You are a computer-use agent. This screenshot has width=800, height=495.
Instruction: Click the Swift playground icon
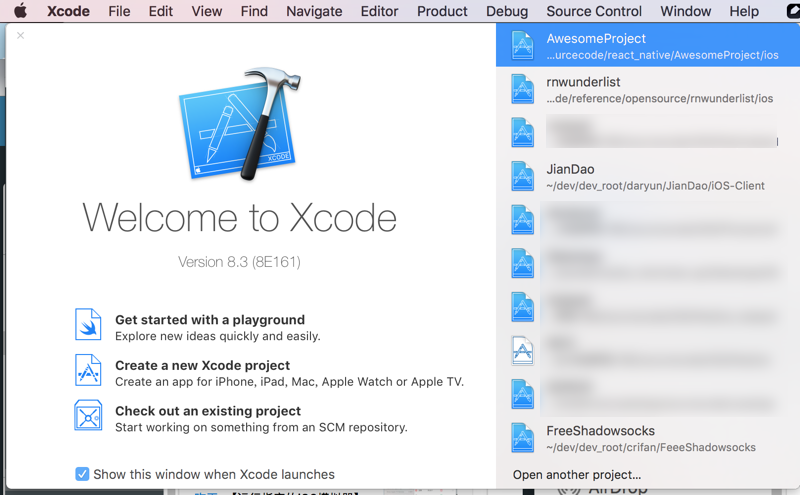click(x=88, y=324)
